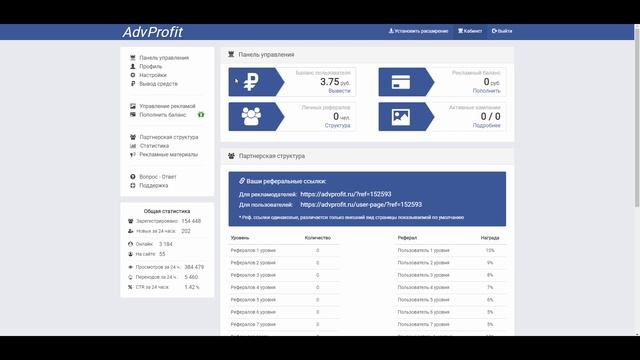Image resolution: width=640 pixels, height=360 pixels.
Task: Click the Просмотров за 24 ч. 384 479 statistic
Action: point(166,267)
